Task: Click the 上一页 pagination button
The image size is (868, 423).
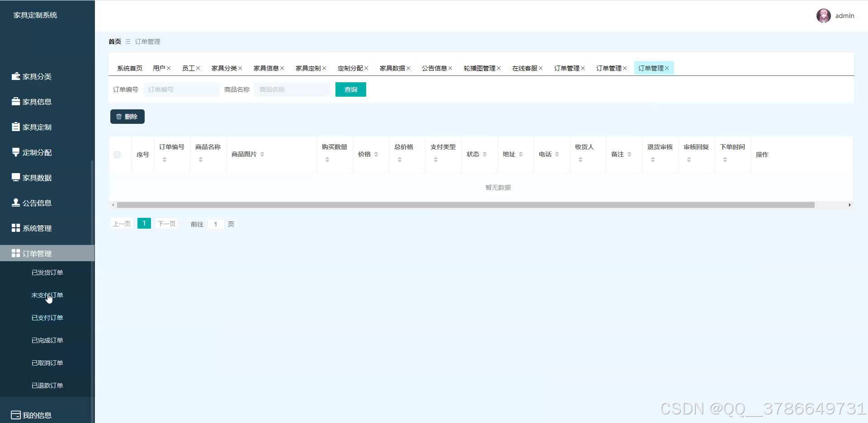Action: pyautogui.click(x=122, y=224)
